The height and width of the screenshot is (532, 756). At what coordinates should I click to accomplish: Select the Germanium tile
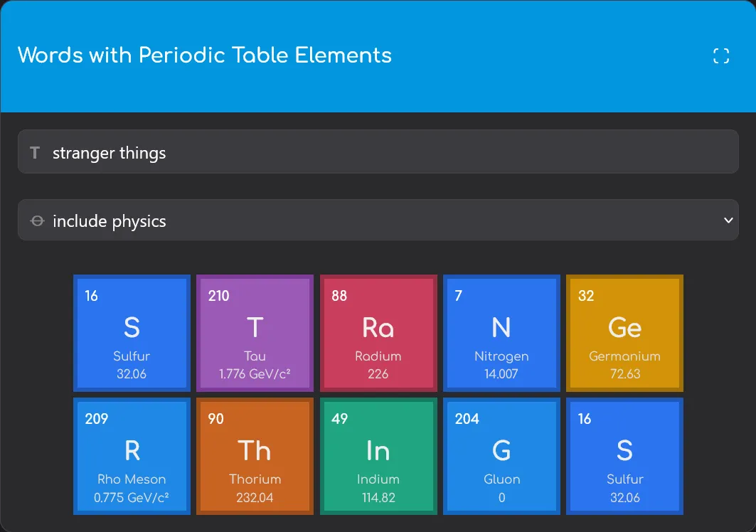coord(624,333)
